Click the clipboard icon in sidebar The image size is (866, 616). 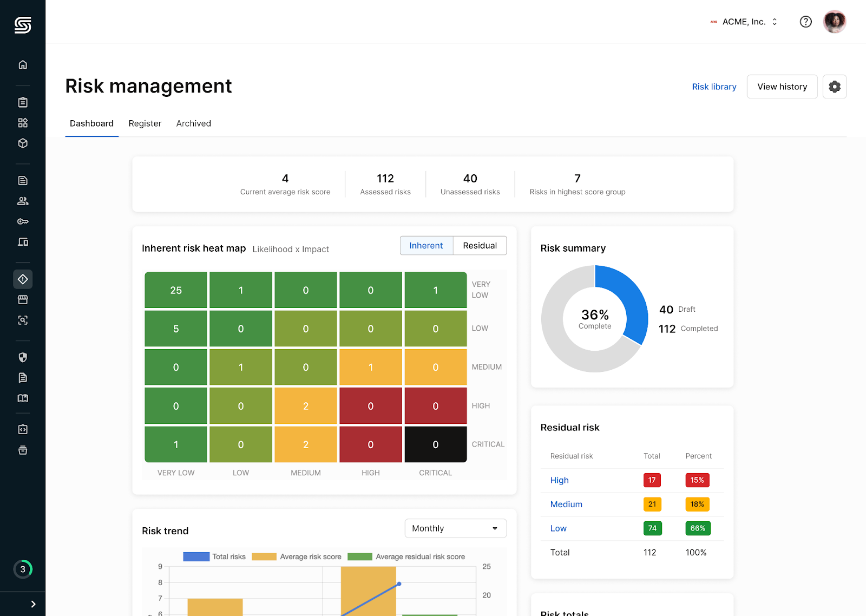[x=23, y=102]
